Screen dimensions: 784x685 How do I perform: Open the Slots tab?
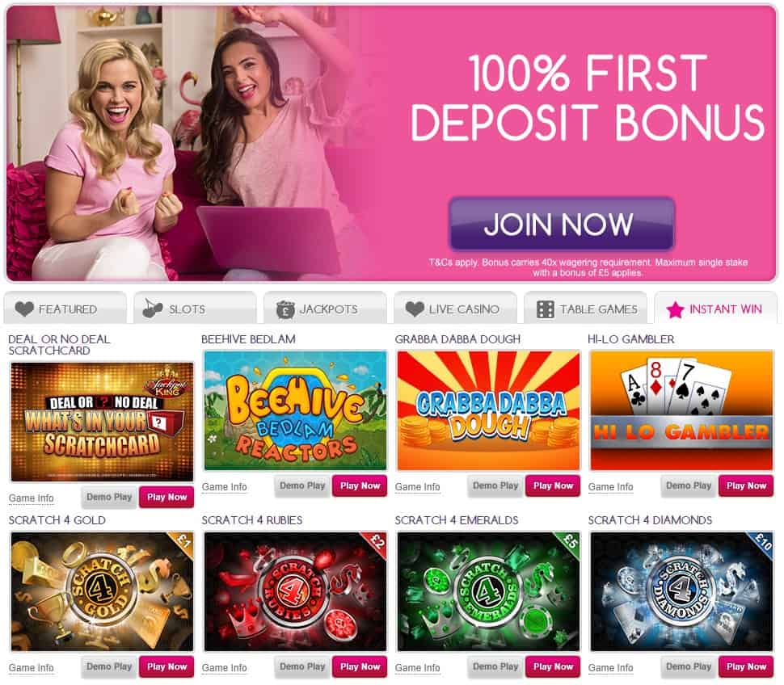pyautogui.click(x=195, y=308)
